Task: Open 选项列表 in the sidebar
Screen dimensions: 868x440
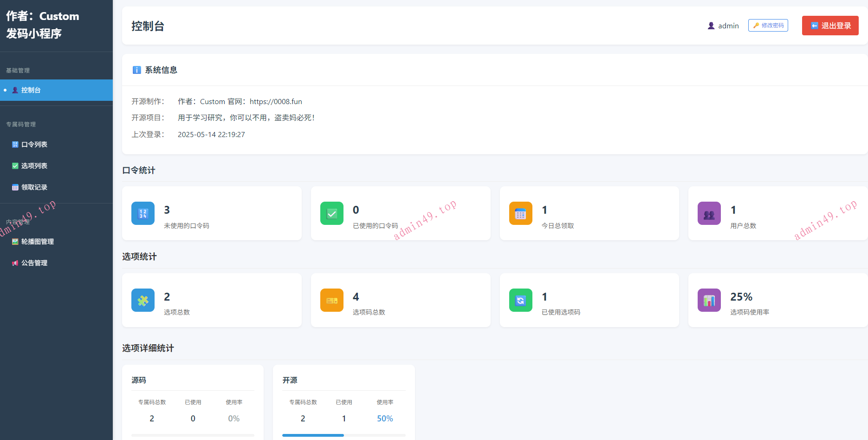Action: tap(34, 166)
